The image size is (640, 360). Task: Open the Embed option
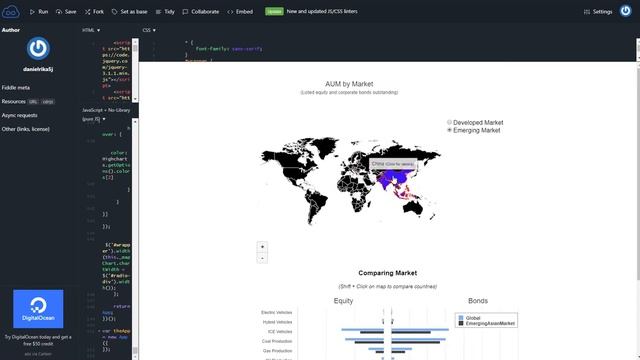tap(240, 12)
